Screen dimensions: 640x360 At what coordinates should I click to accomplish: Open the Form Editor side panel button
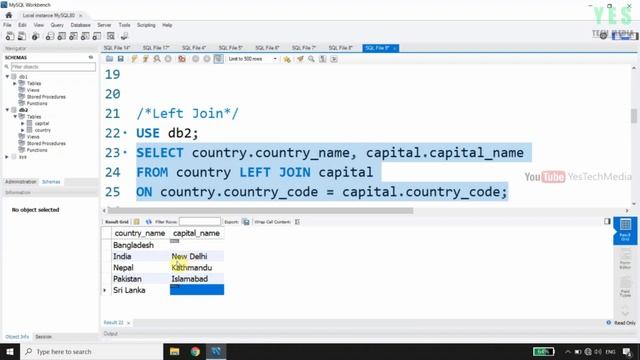click(x=625, y=260)
